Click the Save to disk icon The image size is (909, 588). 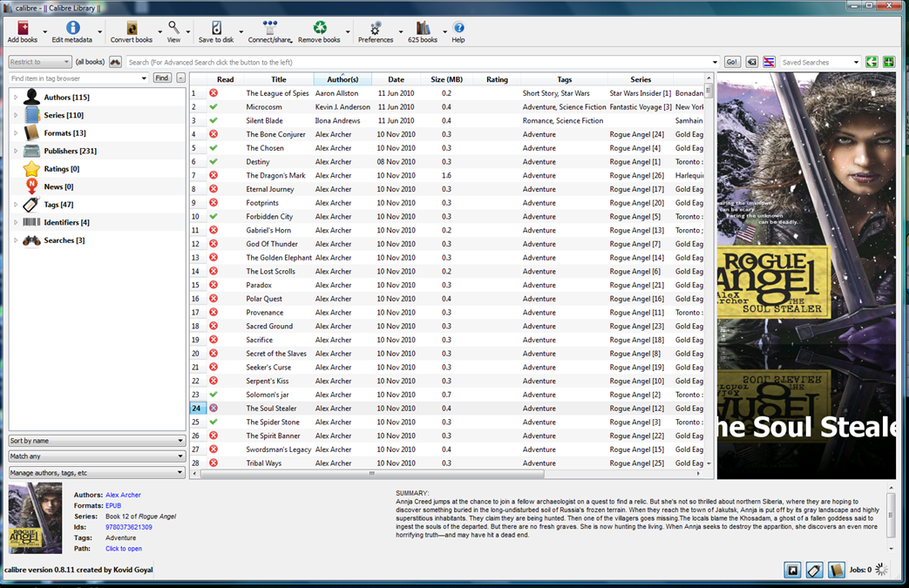click(215, 30)
